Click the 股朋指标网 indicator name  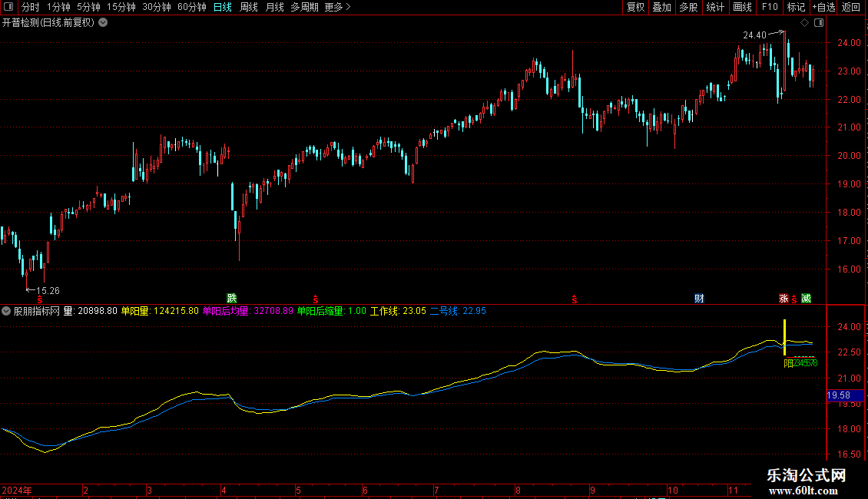(x=37, y=311)
